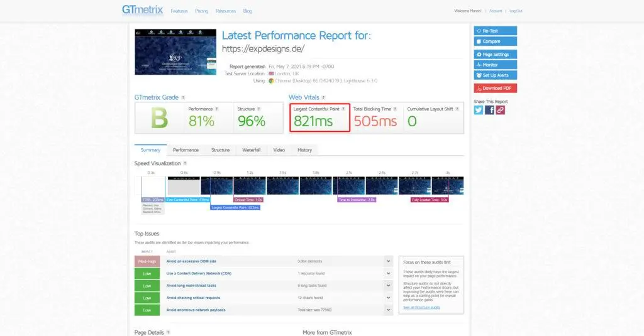The height and width of the screenshot is (336, 644).
Task: Open help icon beside Largest Contentful Paint
Action: pos(343,109)
